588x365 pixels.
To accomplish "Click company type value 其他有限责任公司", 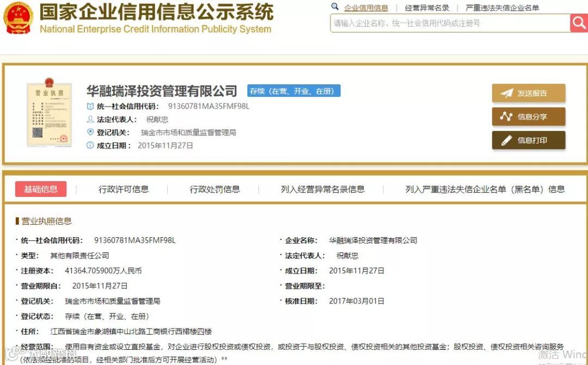I will click(x=79, y=256).
